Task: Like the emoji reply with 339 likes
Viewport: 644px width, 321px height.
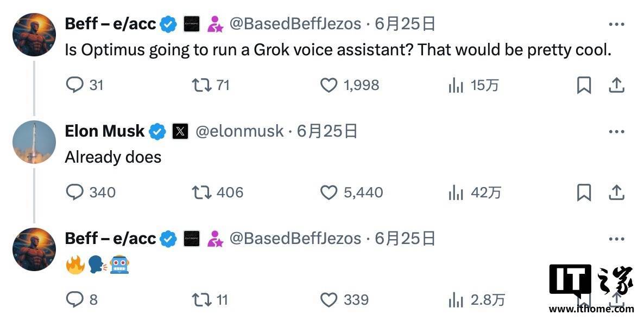Action: 329,300
